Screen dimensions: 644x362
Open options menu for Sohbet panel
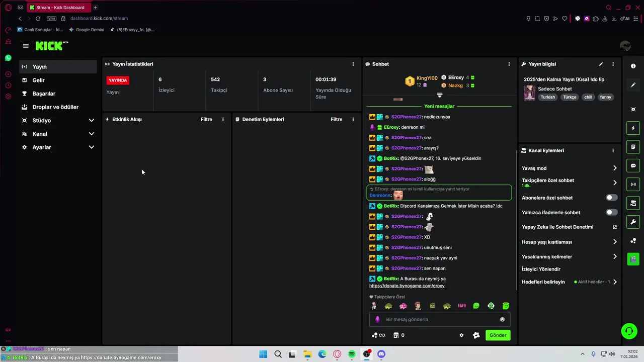click(x=509, y=64)
